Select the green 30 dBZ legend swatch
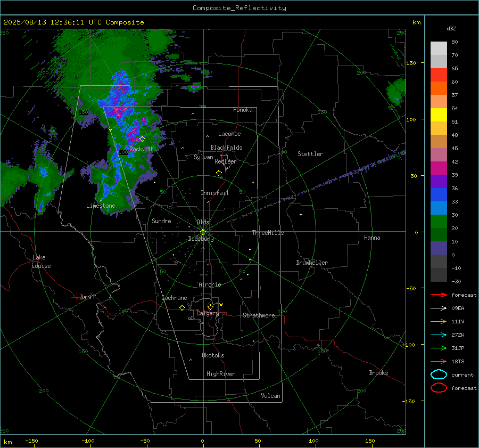479x448 pixels. 439,221
